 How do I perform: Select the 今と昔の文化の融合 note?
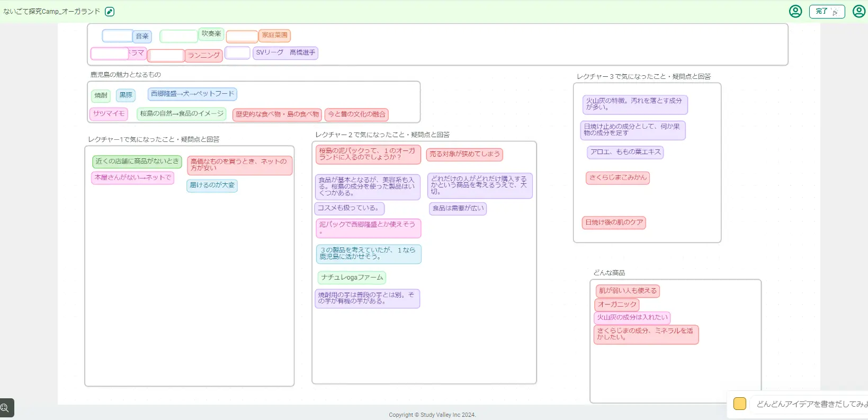click(x=356, y=114)
